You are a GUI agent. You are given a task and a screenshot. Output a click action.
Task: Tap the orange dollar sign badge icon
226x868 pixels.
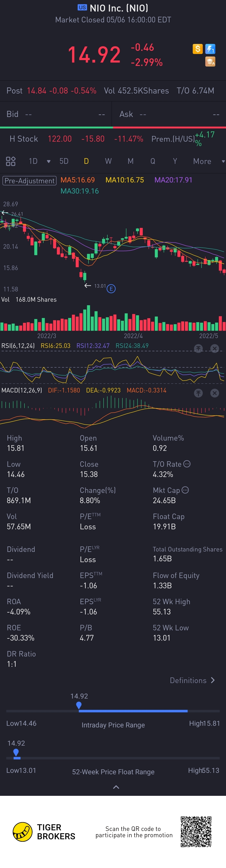198,49
